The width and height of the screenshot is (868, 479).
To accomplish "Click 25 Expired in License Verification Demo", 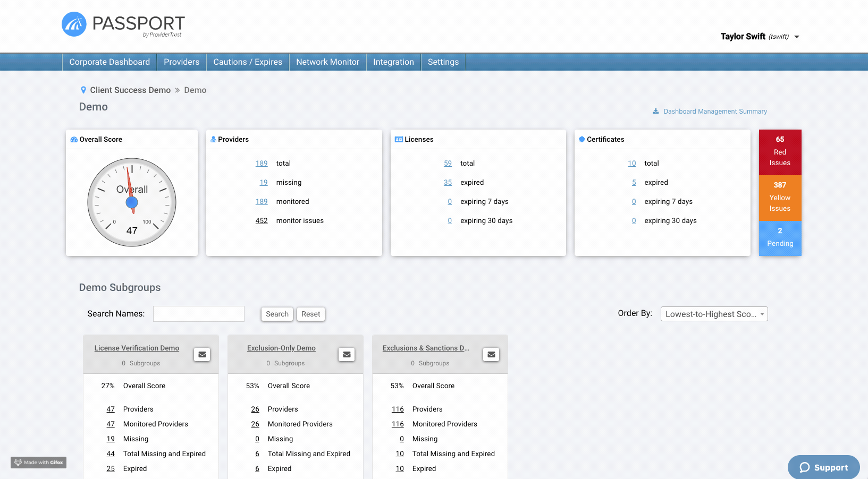I will click(x=111, y=469).
